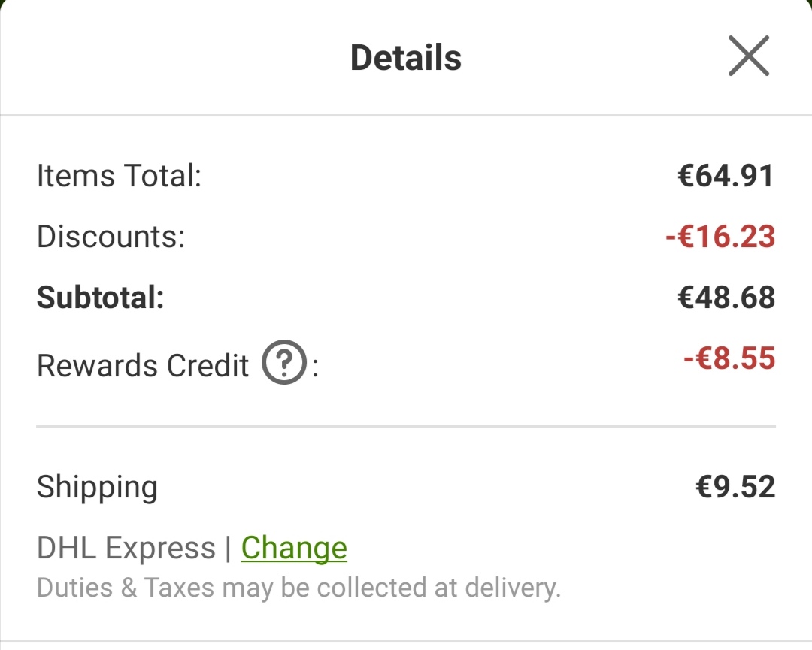
Task: Click the Details header title
Action: pos(406,57)
